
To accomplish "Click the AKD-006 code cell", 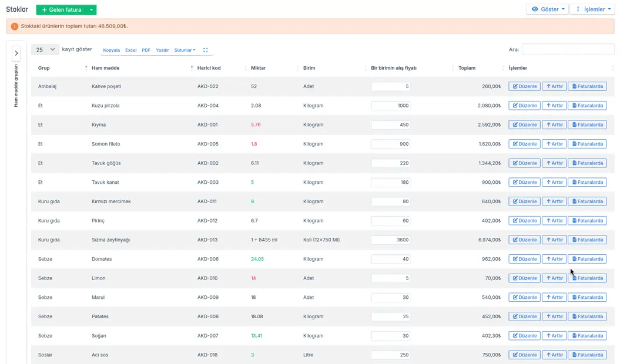I will 207,259.
